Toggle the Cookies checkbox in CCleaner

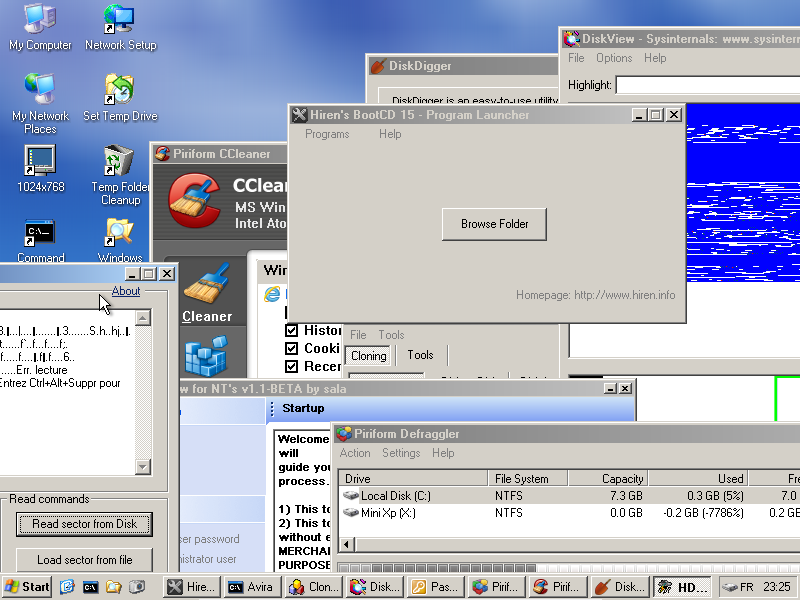[x=291, y=348]
